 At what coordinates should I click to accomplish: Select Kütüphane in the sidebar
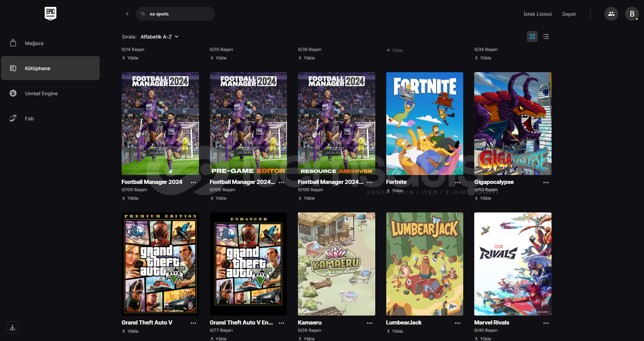tap(51, 68)
